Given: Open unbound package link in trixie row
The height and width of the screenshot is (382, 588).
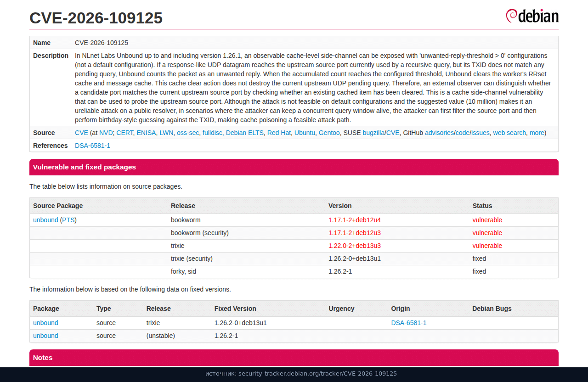Looking at the screenshot, I should point(45,323).
